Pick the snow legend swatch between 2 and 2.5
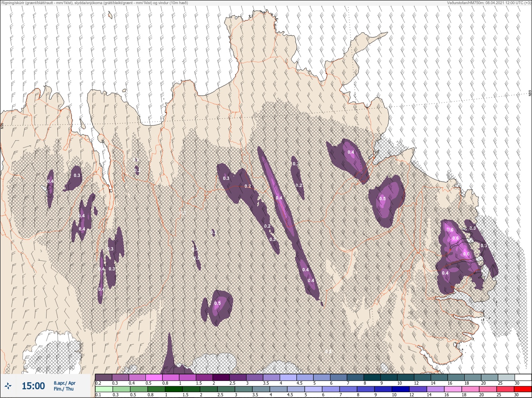This screenshot has width=532, height=398. (221, 377)
